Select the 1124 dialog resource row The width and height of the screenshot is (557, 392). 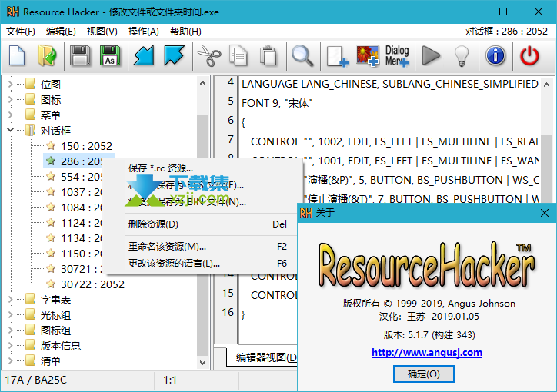82,223
